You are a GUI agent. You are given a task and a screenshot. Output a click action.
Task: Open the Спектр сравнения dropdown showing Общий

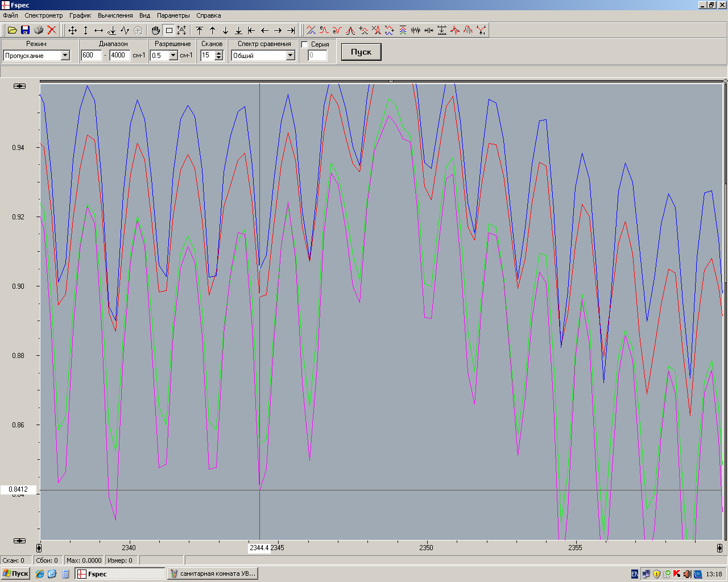pos(290,55)
